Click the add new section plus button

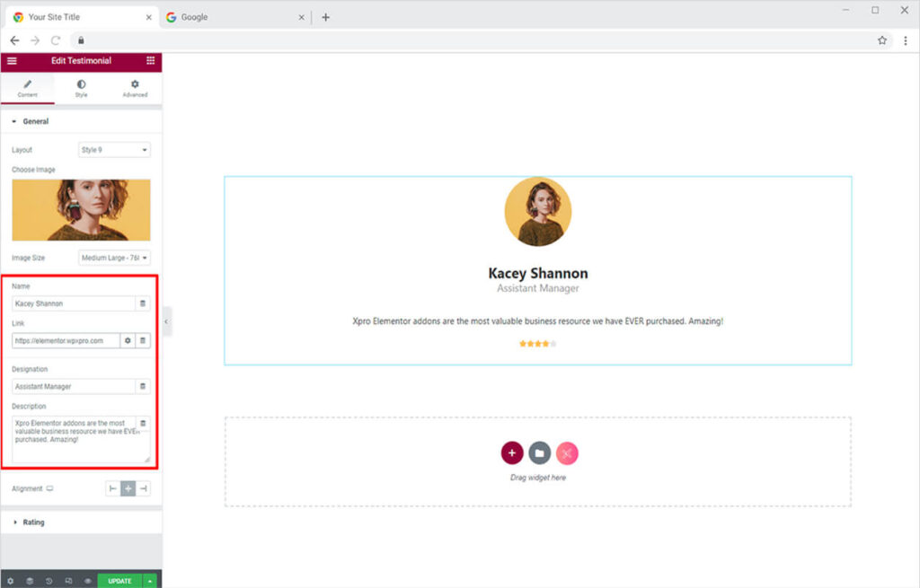[x=511, y=453]
